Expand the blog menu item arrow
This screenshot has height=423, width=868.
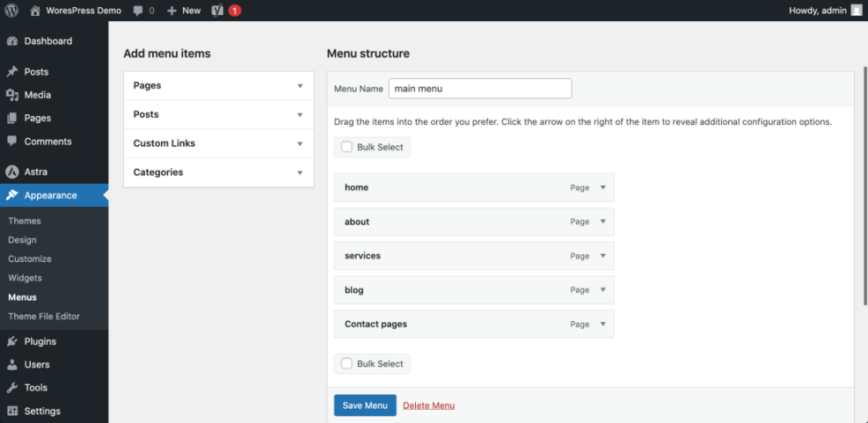tap(603, 290)
